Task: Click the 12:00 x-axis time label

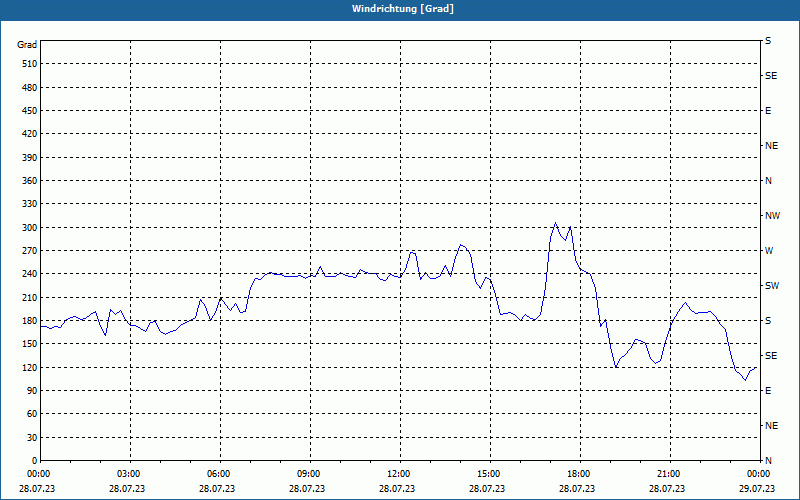Action: (x=399, y=474)
